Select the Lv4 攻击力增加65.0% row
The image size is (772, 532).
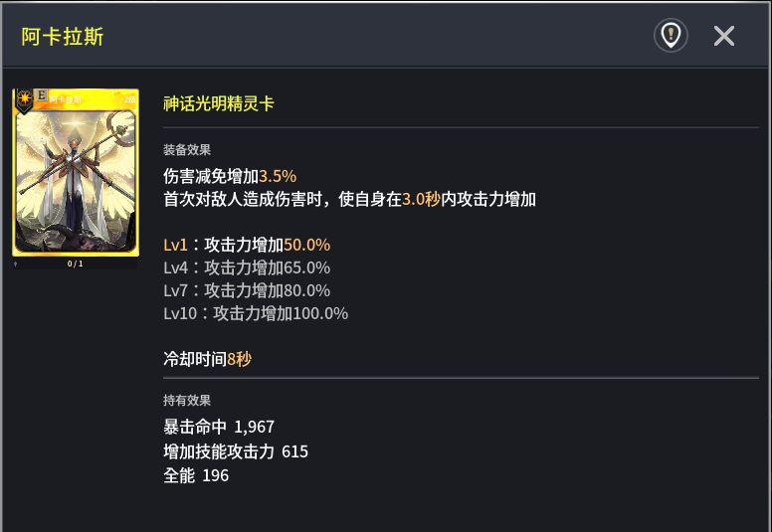[247, 267]
